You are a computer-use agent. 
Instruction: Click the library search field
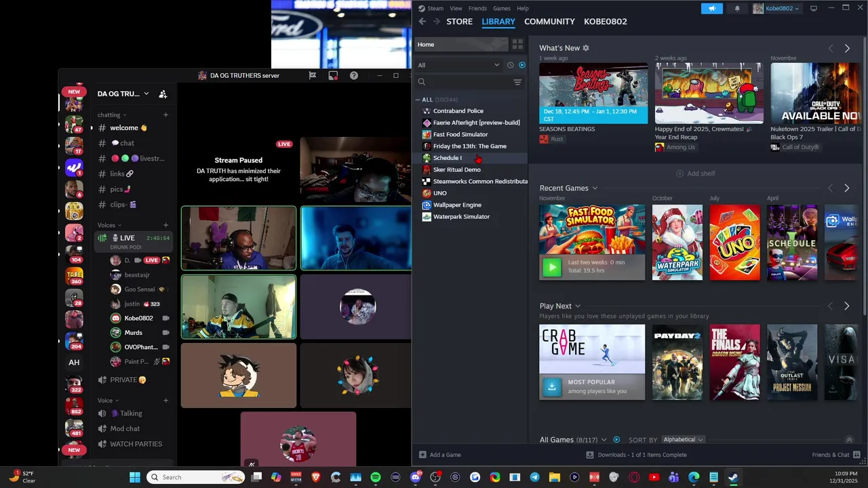462,82
